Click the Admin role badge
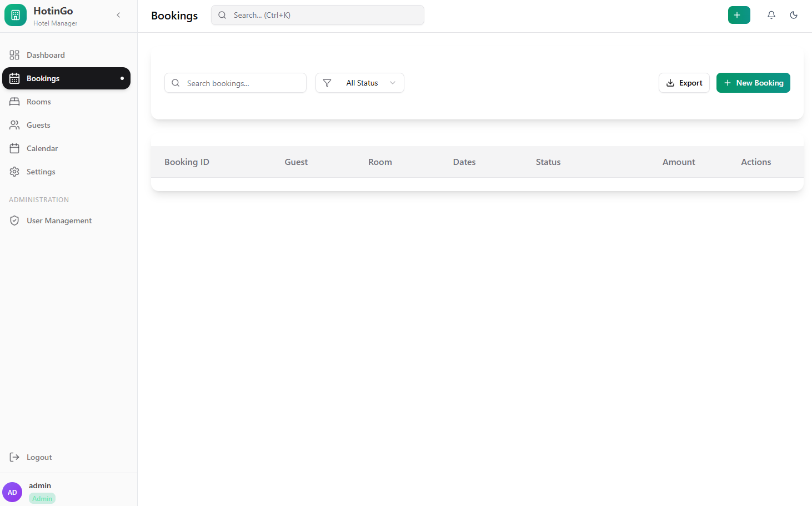This screenshot has height=506, width=812. coord(42,498)
